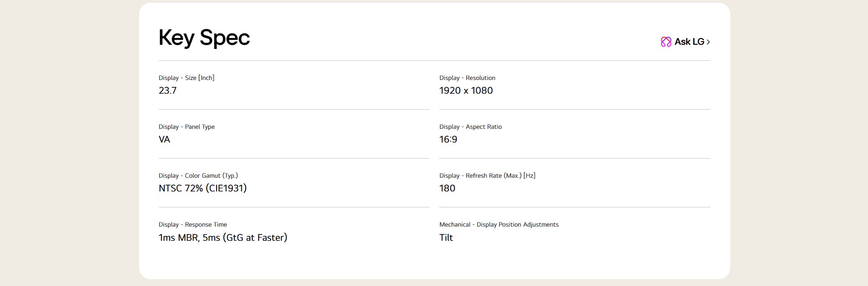Click the NTSC 72% (CIE1931) value

pos(203,188)
